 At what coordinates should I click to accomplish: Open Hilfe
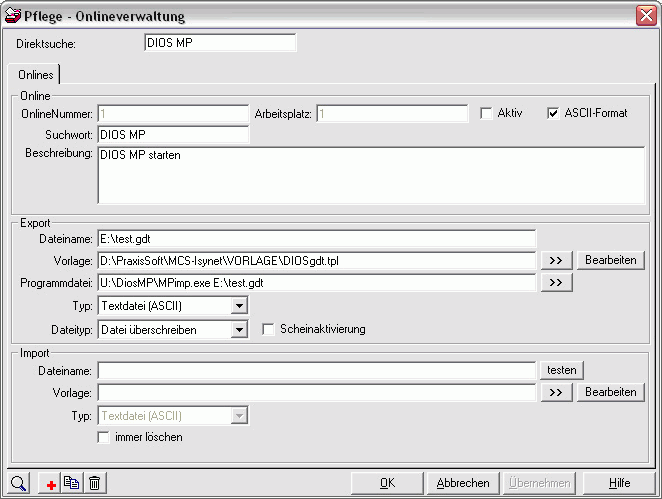(x=619, y=483)
